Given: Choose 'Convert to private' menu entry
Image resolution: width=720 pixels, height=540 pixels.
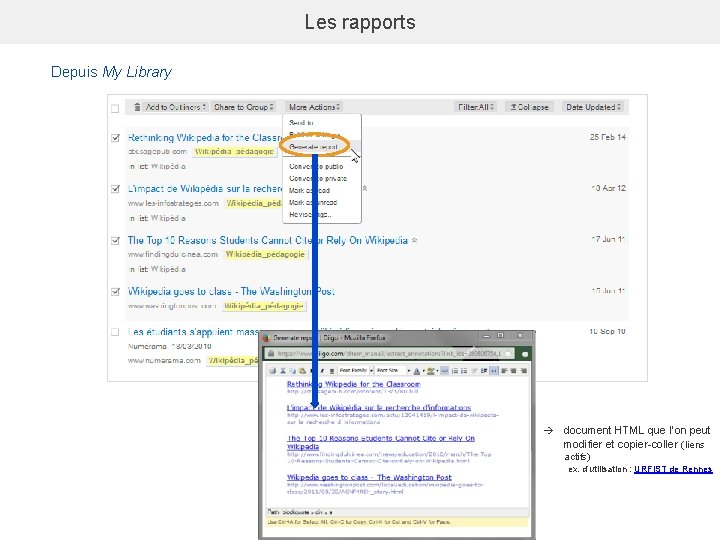Looking at the screenshot, I should point(318,178).
